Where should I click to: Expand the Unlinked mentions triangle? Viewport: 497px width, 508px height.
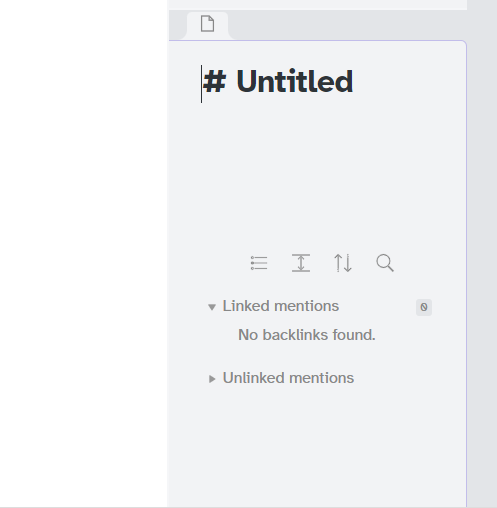pos(212,379)
